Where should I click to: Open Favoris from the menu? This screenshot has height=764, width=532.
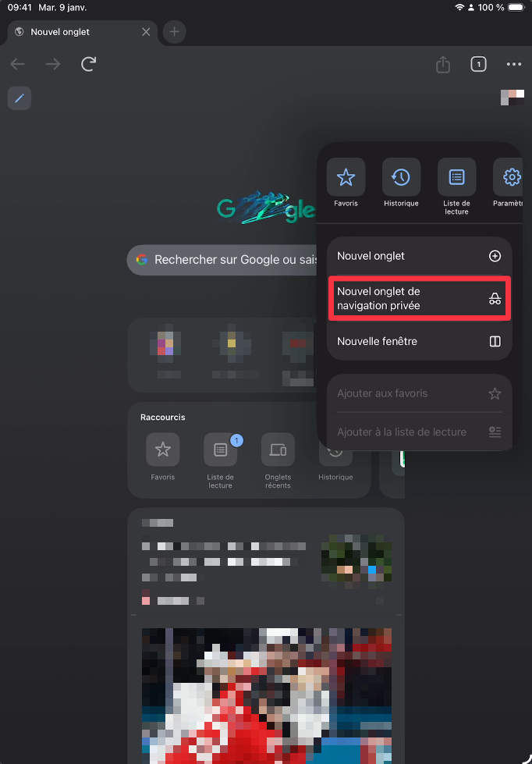346,183
